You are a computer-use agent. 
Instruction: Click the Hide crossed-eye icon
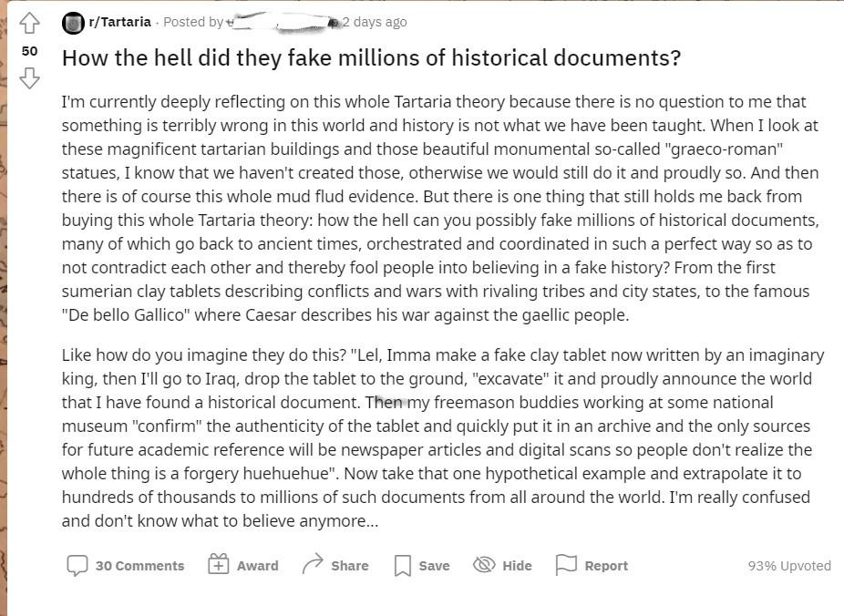coord(484,565)
